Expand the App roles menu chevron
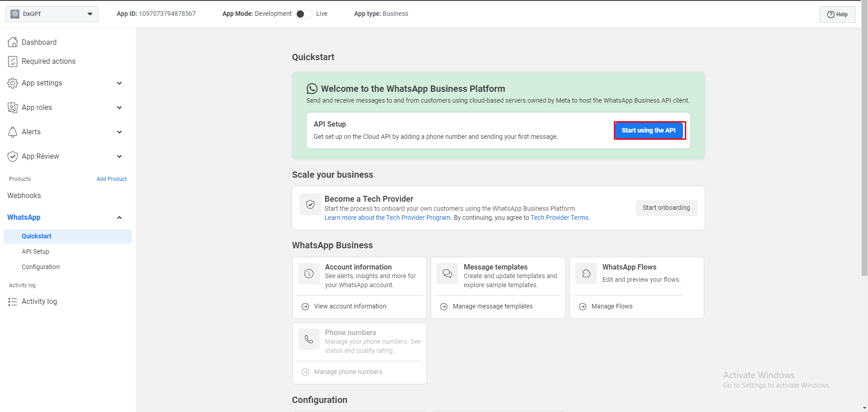This screenshot has height=412, width=868. pyautogui.click(x=119, y=108)
